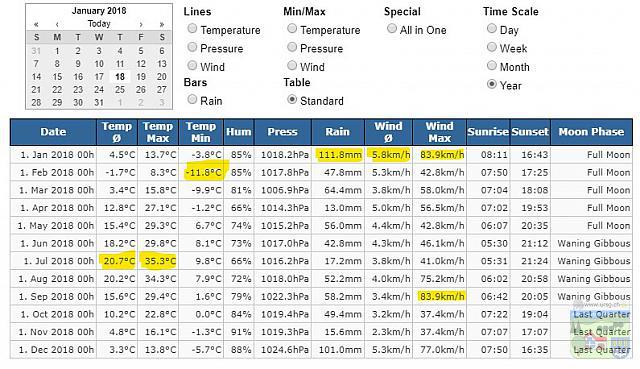
Task: Select Lines Pressure radio button
Action: tap(192, 47)
